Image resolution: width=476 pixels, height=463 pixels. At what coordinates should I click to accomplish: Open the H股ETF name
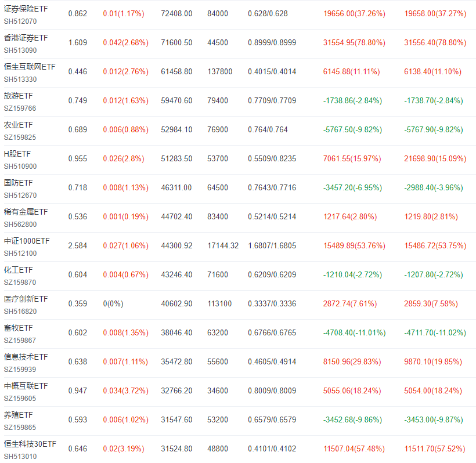[17, 154]
